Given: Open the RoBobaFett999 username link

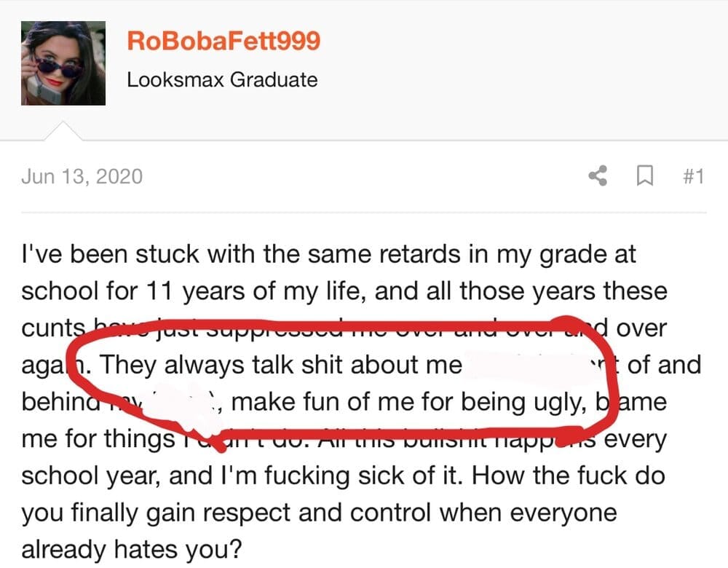Looking at the screenshot, I should (x=223, y=41).
